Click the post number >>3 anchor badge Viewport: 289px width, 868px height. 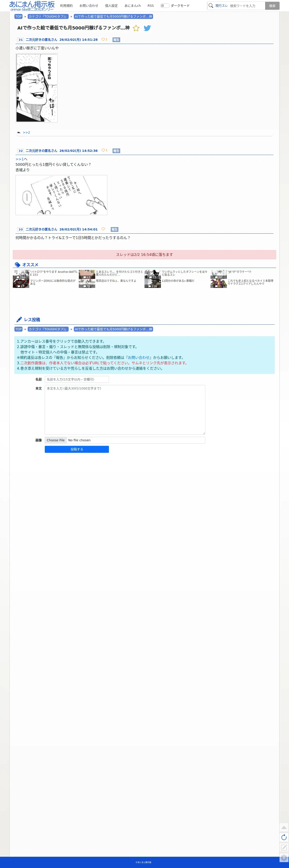[20, 230]
